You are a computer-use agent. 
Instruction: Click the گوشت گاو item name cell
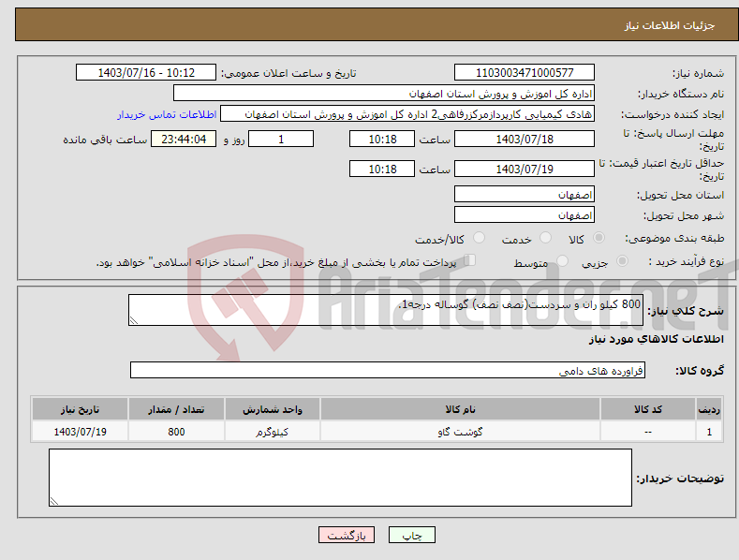[460, 432]
